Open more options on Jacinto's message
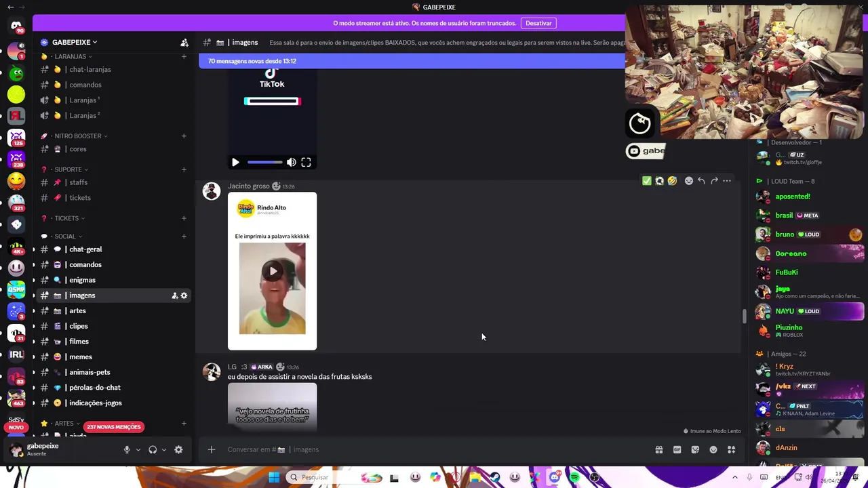This screenshot has width=868, height=488. 727,181
